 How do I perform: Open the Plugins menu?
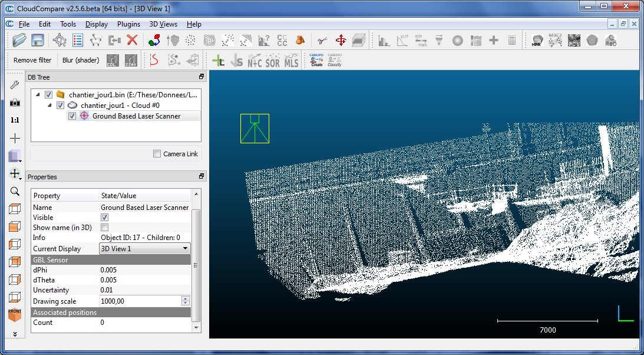(128, 24)
